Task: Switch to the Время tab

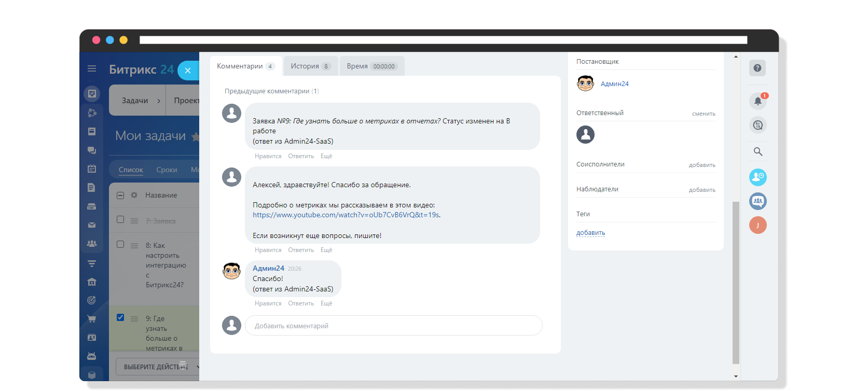Action: click(x=372, y=66)
